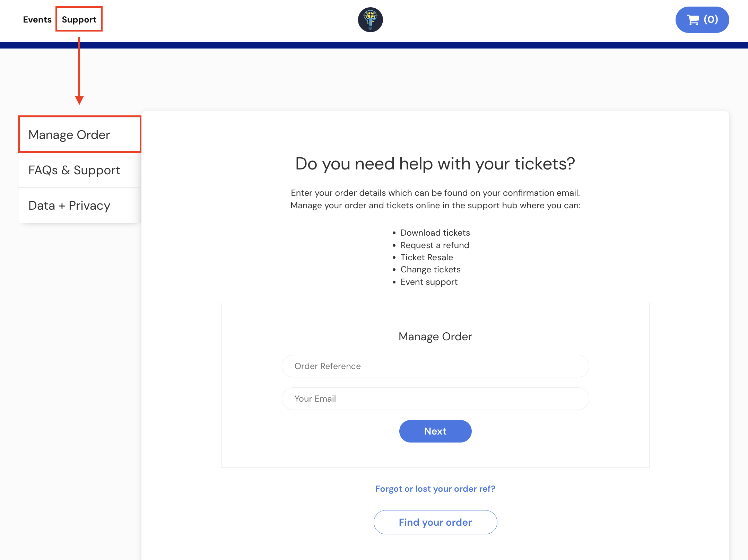The width and height of the screenshot is (748, 560).
Task: Click the Event support list item
Action: pyautogui.click(x=429, y=282)
